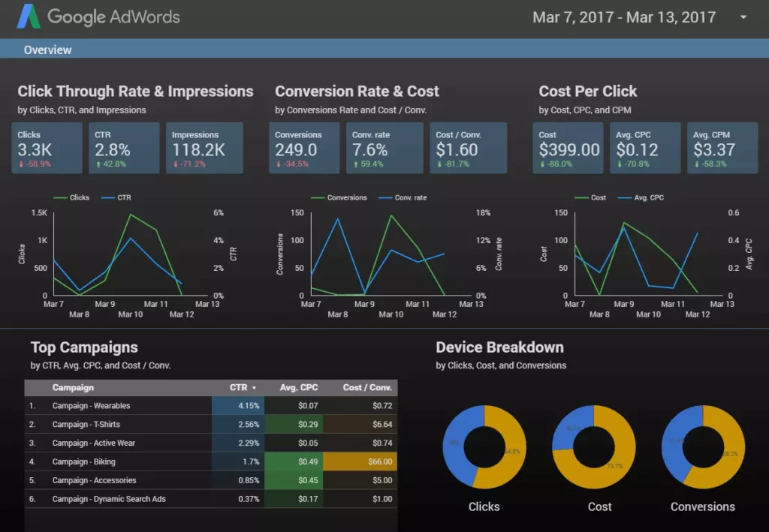Click the Avg. CPC column header
The image size is (769, 532).
298,388
